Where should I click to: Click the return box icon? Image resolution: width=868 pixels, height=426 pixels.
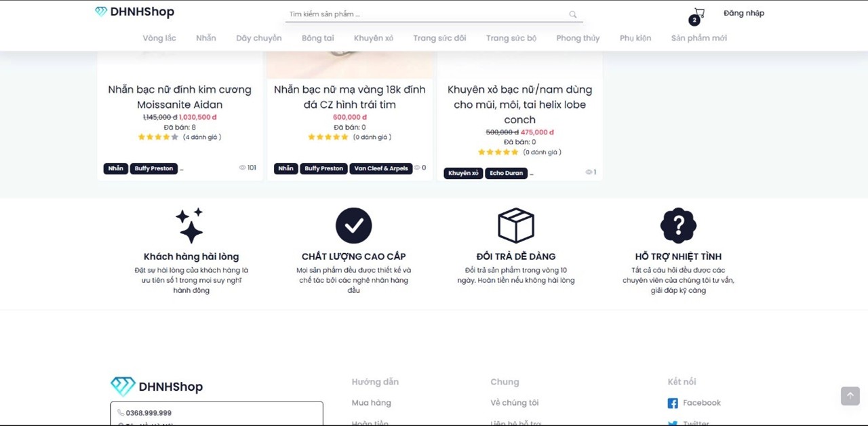tap(516, 225)
